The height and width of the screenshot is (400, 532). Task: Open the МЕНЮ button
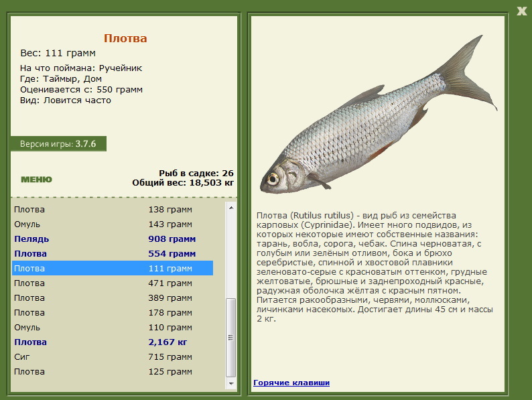tap(36, 180)
